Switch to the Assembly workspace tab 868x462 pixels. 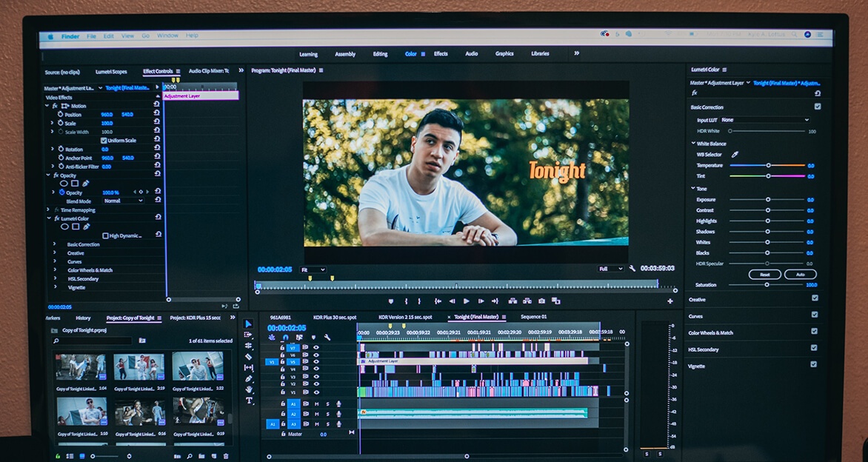click(x=344, y=53)
